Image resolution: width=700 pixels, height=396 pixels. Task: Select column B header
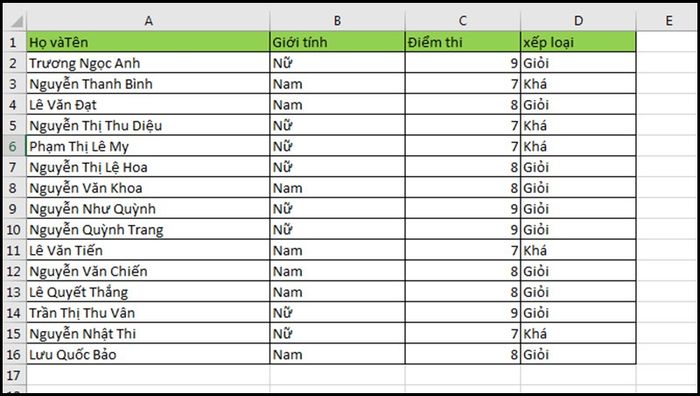point(337,21)
